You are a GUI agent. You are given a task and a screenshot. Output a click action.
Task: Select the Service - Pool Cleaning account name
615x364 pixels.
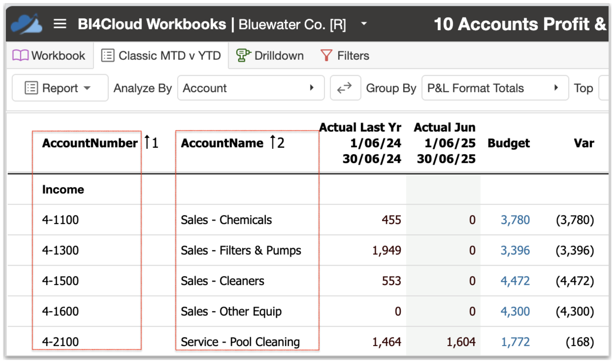[x=240, y=342]
